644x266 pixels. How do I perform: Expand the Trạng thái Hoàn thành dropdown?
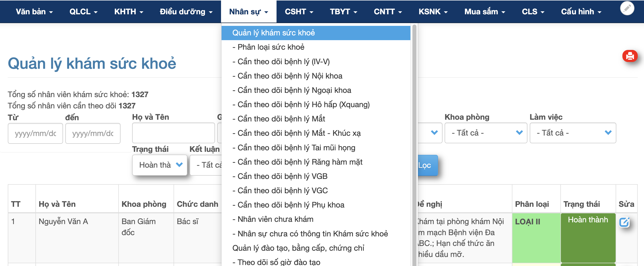[160, 165]
